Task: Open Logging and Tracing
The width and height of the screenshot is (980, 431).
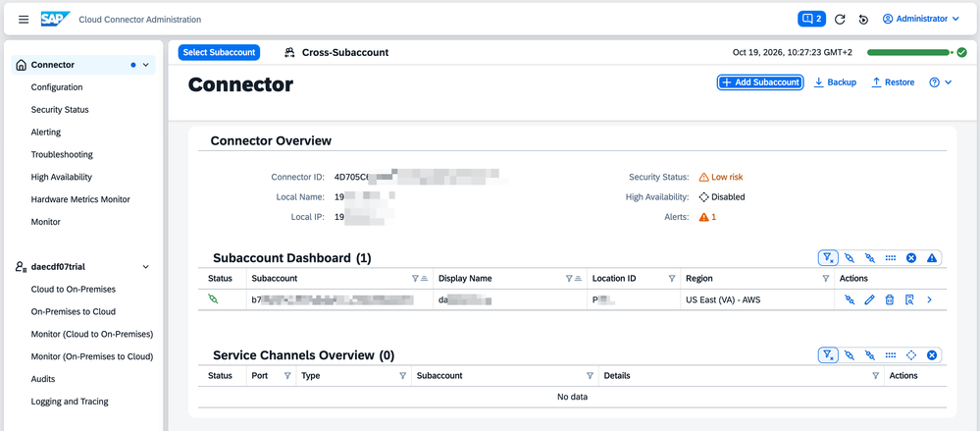Action: pyautogui.click(x=70, y=401)
